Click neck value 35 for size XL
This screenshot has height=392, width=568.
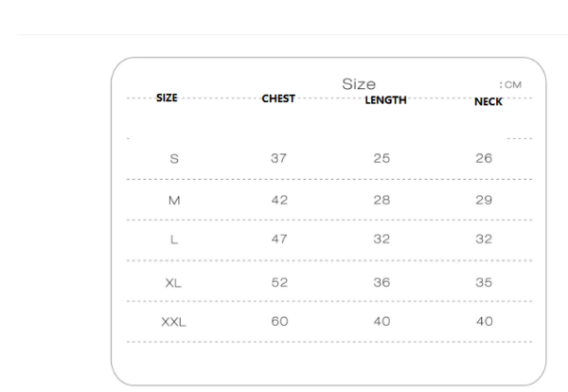click(x=484, y=282)
